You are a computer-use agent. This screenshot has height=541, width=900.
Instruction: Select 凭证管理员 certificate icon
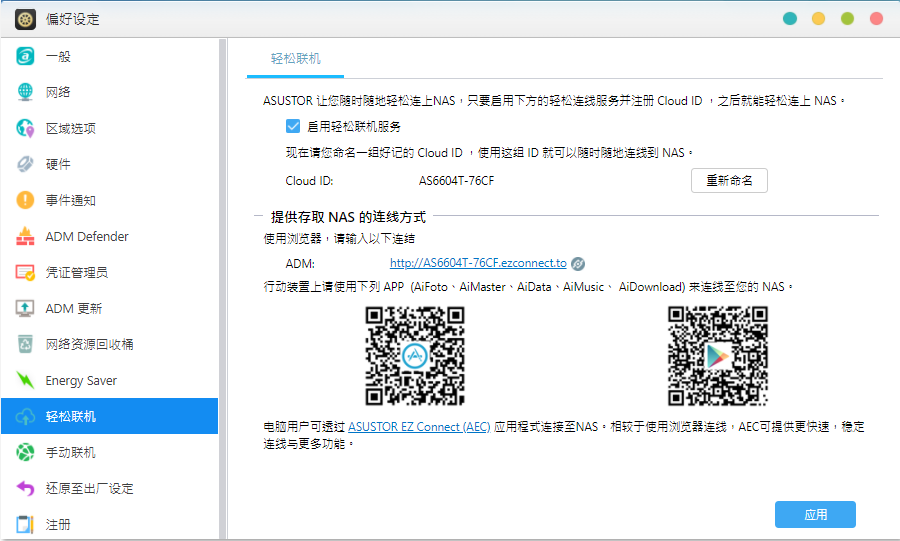tap(25, 273)
